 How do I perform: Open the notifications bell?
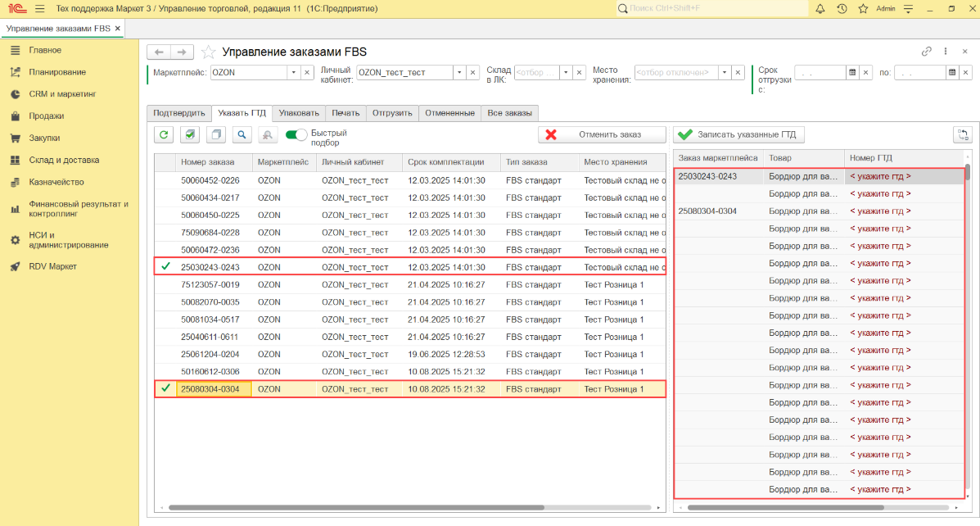coord(820,8)
